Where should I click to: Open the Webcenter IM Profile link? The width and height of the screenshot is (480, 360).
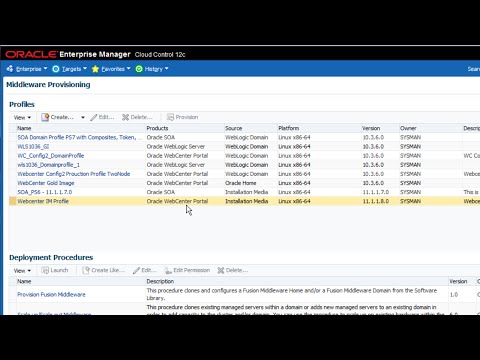[x=43, y=201]
